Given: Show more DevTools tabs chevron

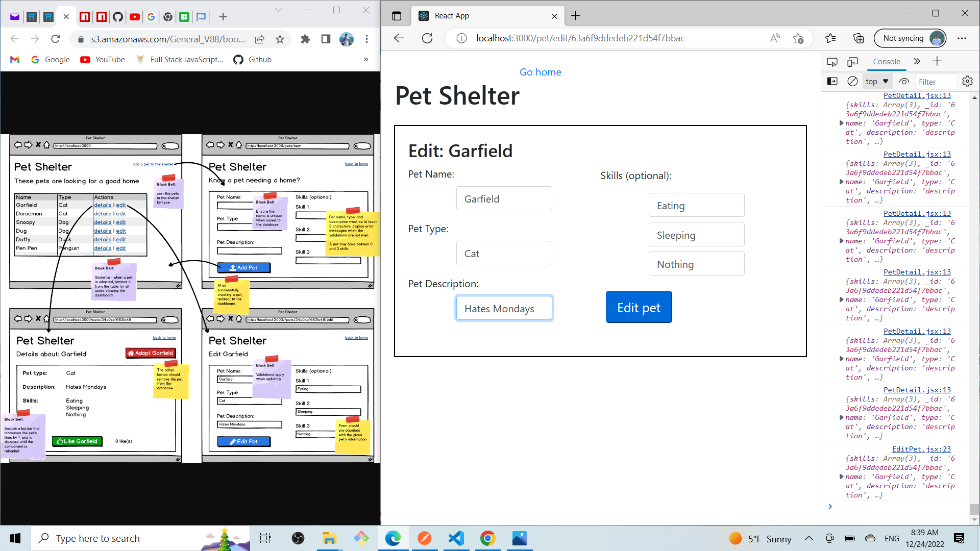Looking at the screenshot, I should tap(917, 62).
